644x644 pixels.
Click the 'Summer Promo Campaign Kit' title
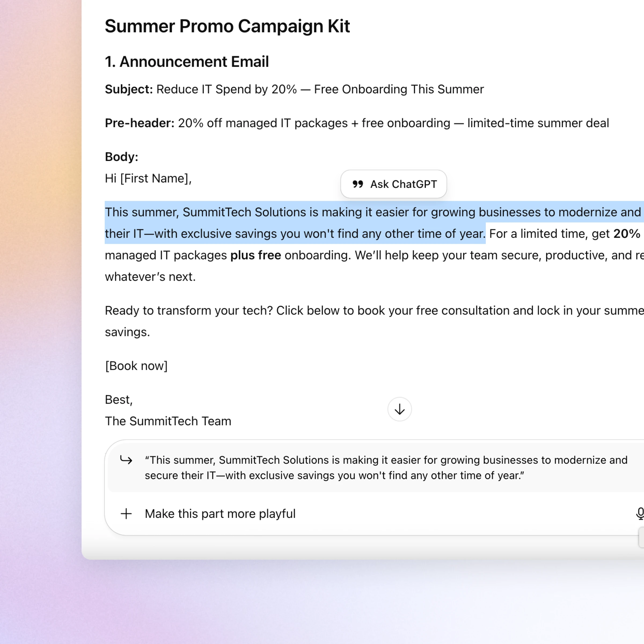pos(227,26)
